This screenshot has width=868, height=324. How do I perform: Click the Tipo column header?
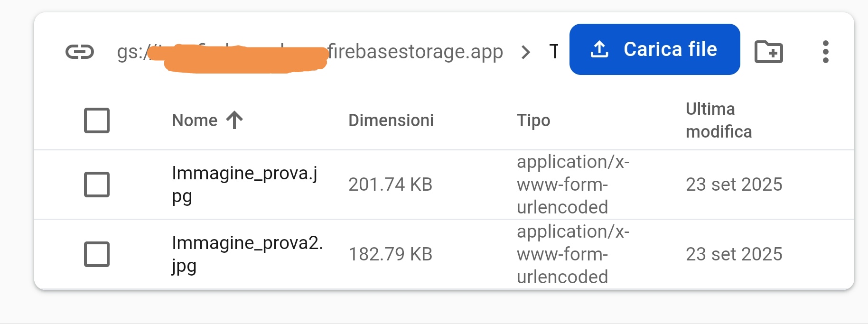(x=533, y=120)
